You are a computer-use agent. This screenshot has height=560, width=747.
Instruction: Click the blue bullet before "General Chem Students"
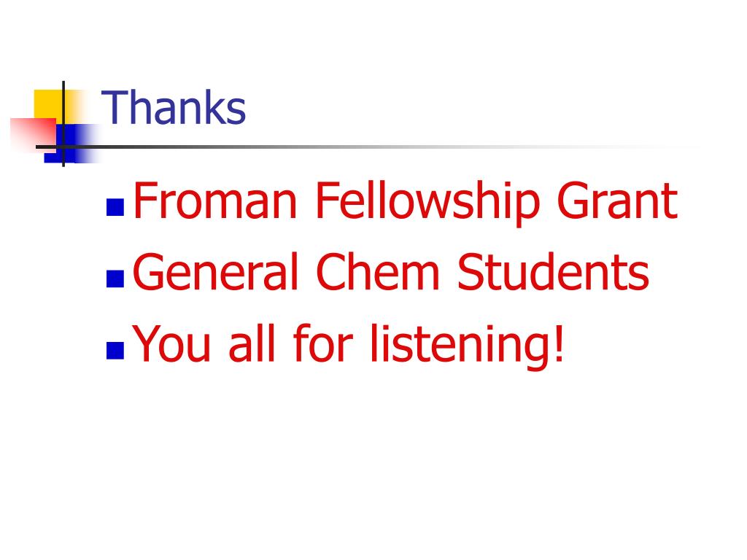(115, 279)
